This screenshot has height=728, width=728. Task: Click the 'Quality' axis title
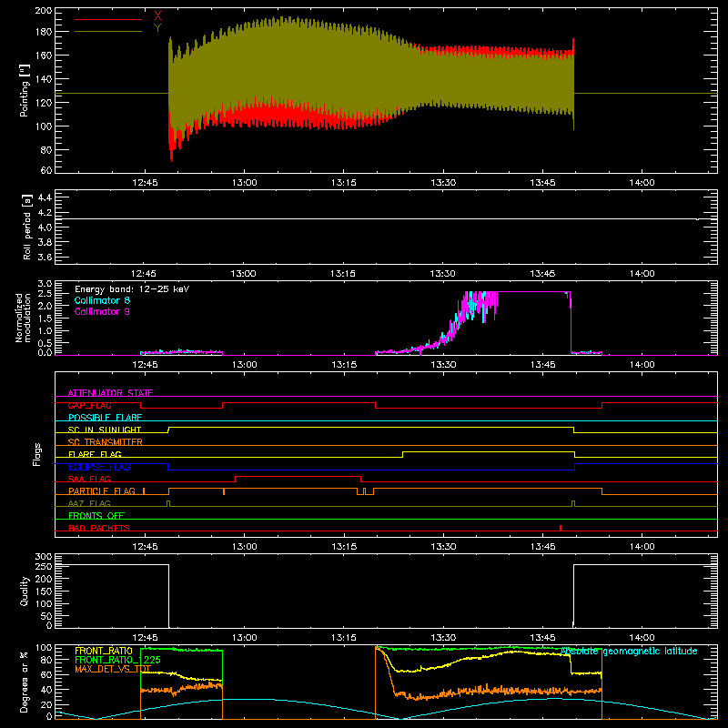25,591
